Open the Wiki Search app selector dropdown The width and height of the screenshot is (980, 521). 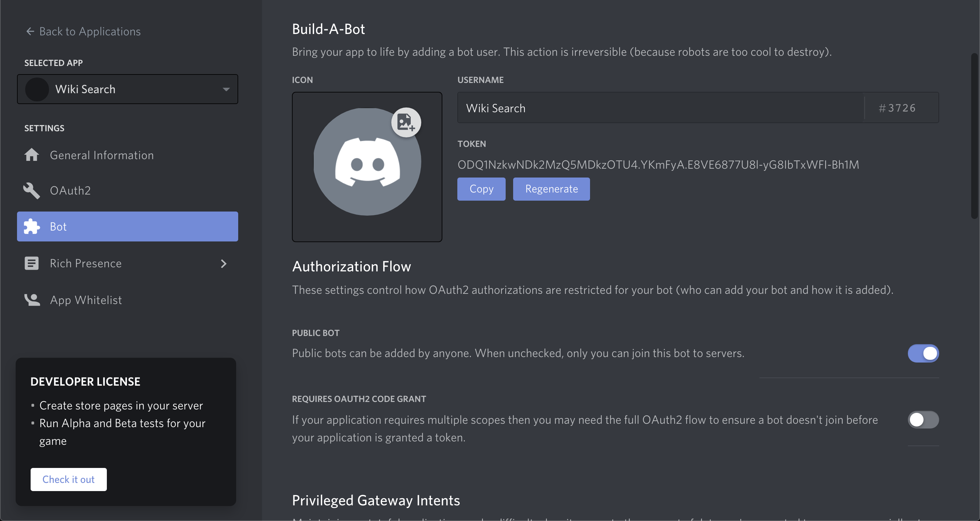pos(128,89)
